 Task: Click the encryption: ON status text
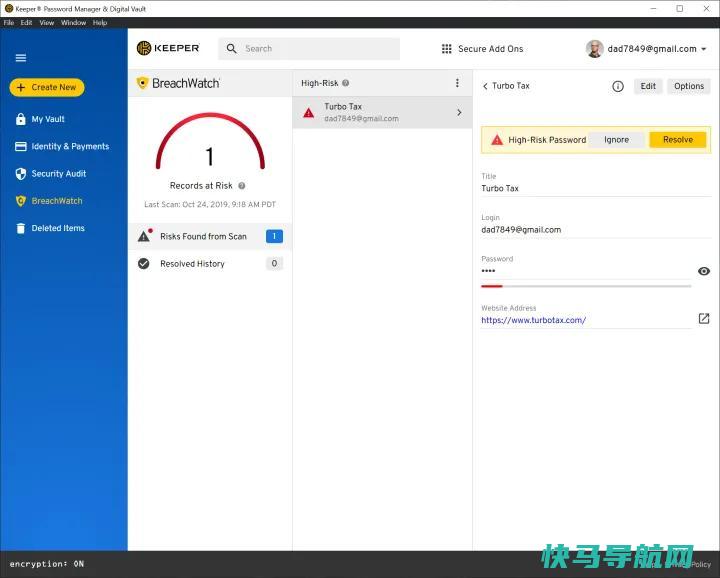(x=46, y=564)
